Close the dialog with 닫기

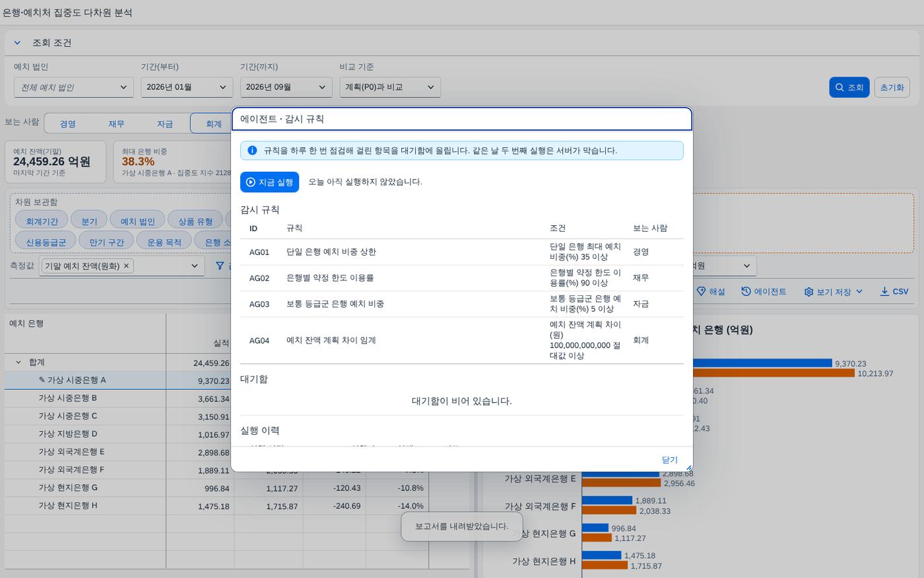tap(669, 460)
